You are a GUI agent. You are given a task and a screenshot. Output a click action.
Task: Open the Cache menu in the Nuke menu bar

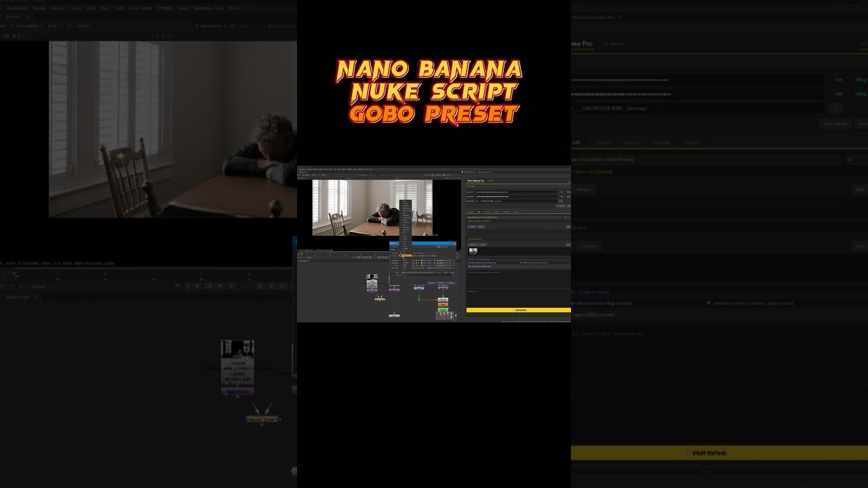(76, 8)
